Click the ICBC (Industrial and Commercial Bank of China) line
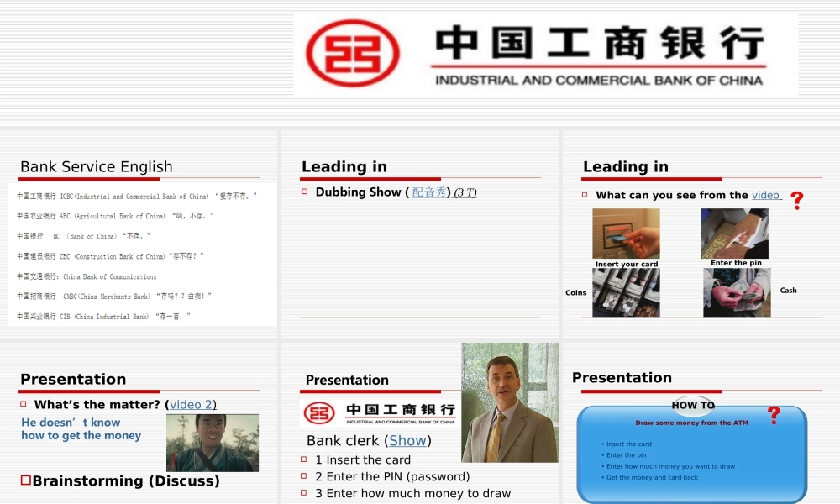Screen dimensions: 840x504 [137, 196]
